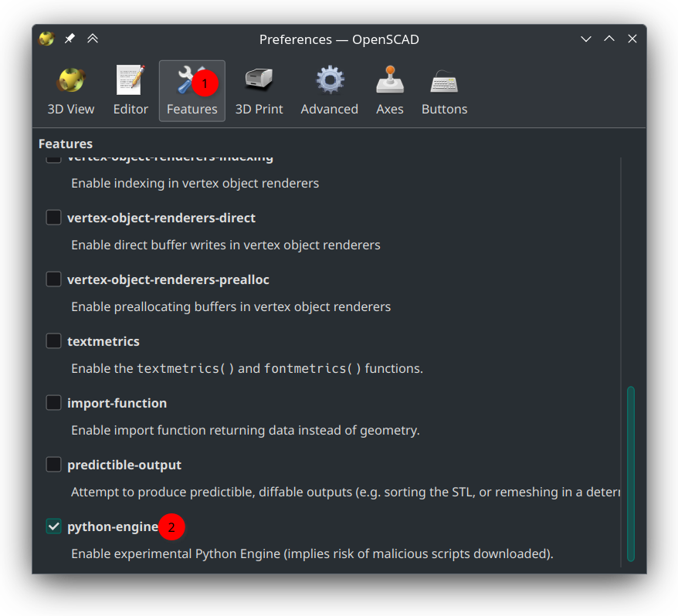The width and height of the screenshot is (678, 616).
Task: Disable the python-engine checkbox
Action: pyautogui.click(x=53, y=526)
